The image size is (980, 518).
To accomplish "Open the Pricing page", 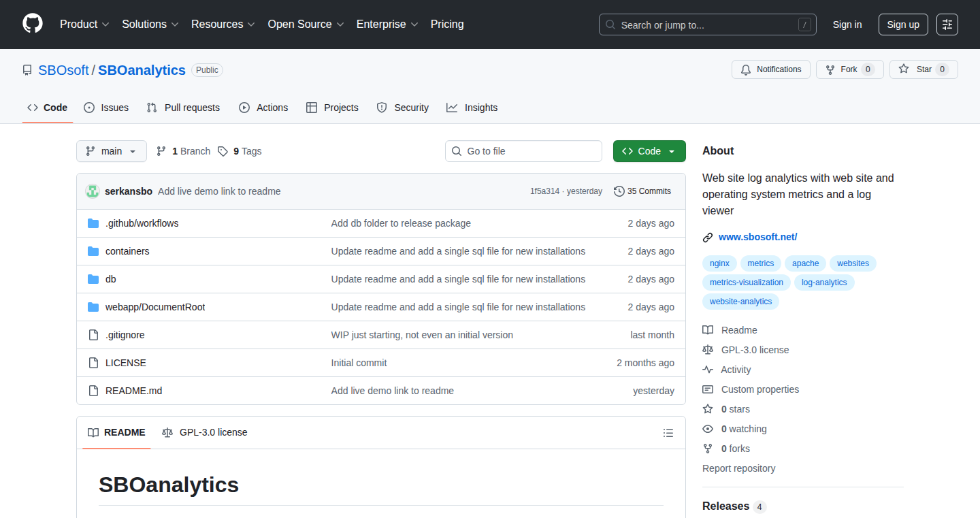I will pyautogui.click(x=447, y=24).
